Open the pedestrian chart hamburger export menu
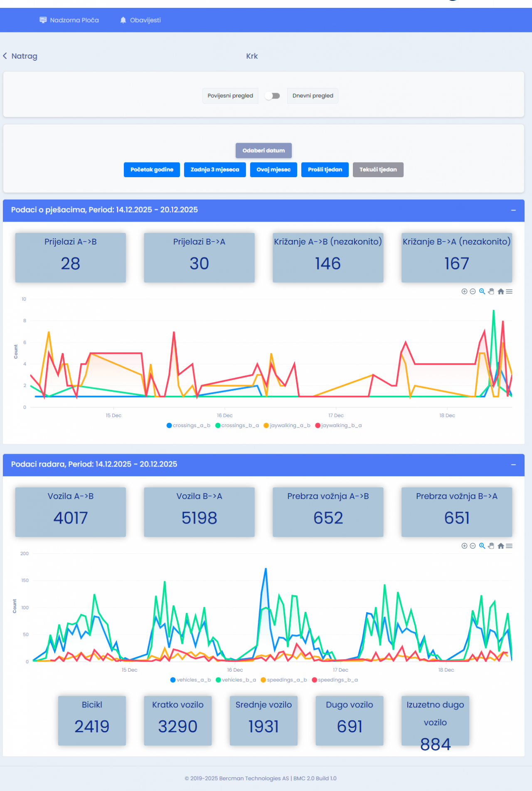 click(x=509, y=292)
